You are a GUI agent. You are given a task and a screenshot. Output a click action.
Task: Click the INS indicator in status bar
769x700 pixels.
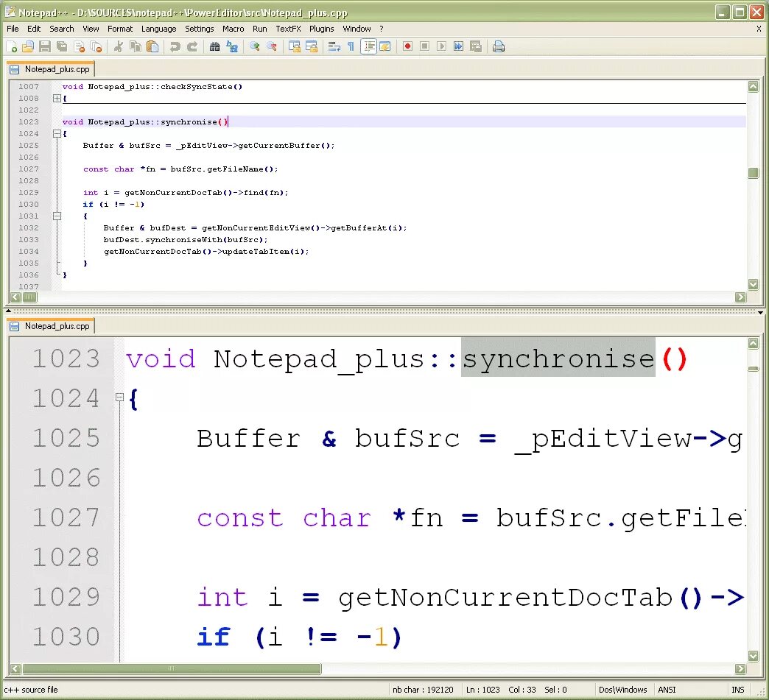(738, 690)
